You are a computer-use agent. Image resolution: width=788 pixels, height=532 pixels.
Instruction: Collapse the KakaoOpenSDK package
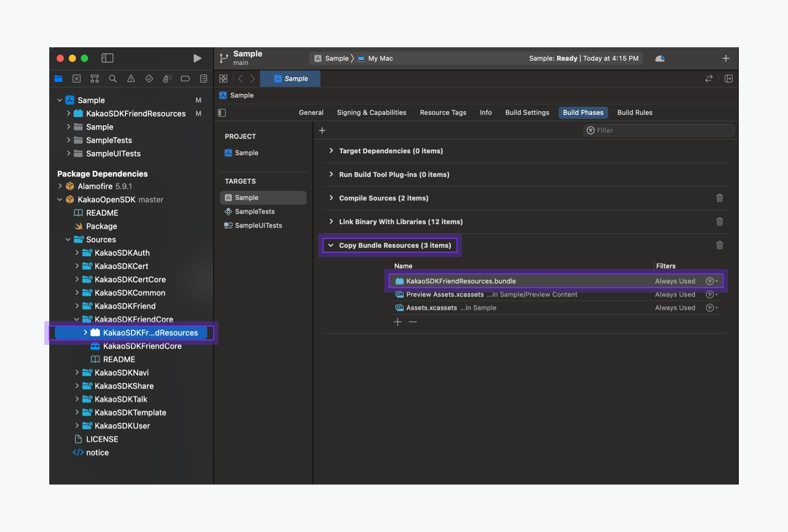click(60, 199)
